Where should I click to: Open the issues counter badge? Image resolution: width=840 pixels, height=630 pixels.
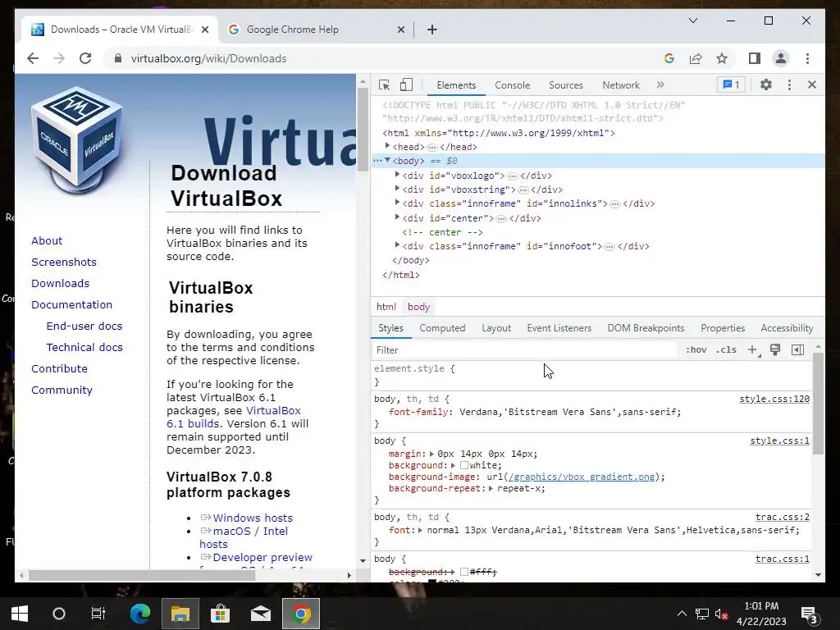pyautogui.click(x=731, y=84)
